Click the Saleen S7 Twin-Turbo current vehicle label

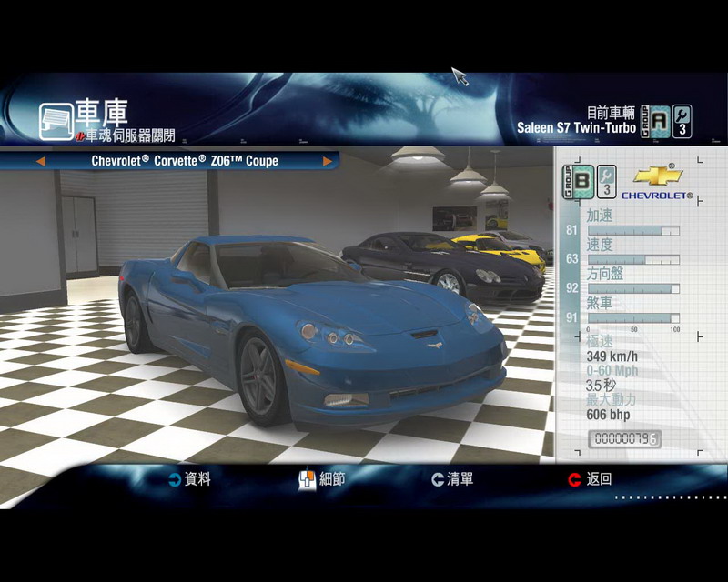point(576,127)
